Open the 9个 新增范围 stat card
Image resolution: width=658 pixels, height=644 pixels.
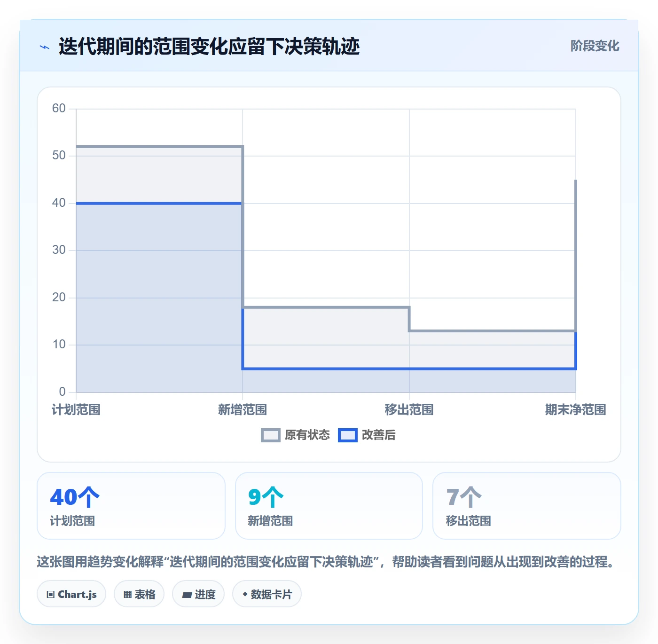pyautogui.click(x=329, y=506)
